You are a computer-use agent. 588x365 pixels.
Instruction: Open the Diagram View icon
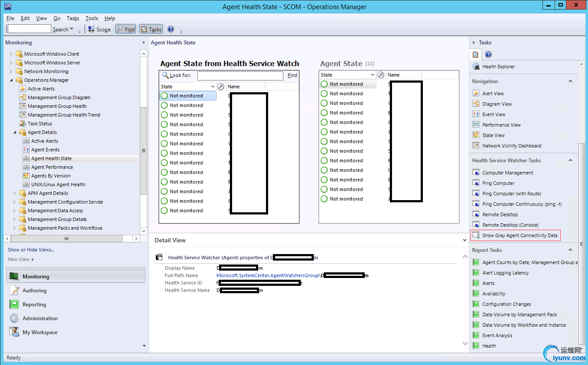(x=475, y=104)
